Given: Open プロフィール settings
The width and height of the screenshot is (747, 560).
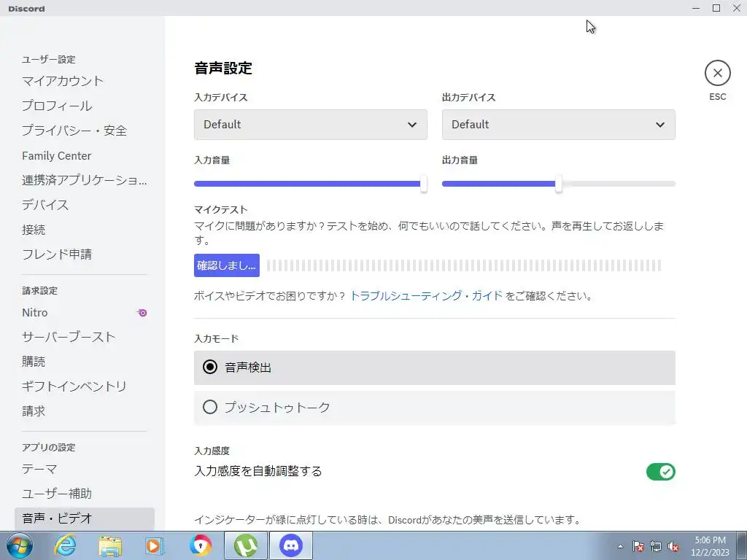Looking at the screenshot, I should coord(85,106).
